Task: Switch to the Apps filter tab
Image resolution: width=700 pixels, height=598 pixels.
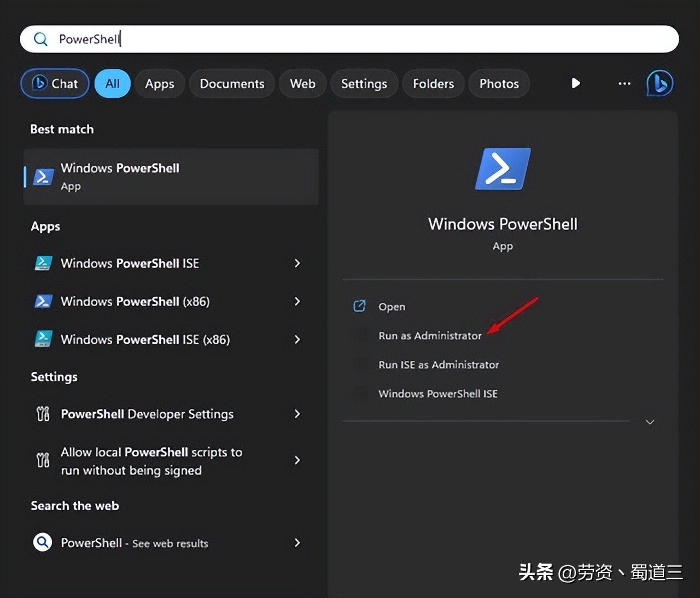Action: 160,83
